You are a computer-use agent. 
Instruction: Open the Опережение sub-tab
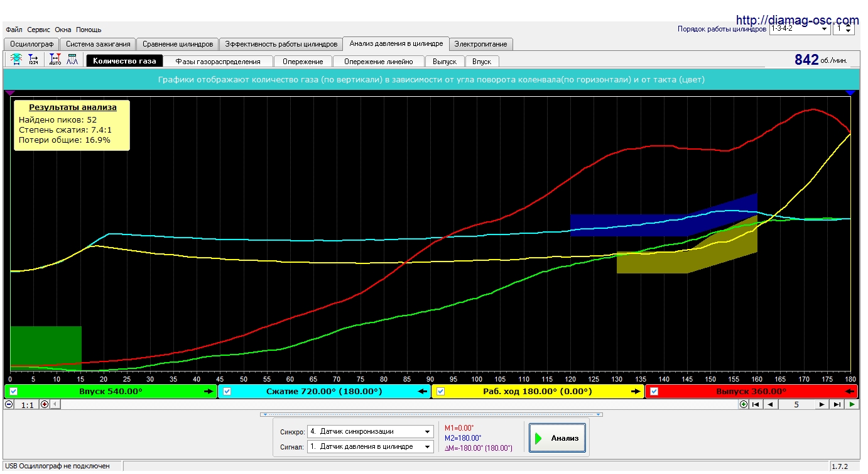click(303, 62)
